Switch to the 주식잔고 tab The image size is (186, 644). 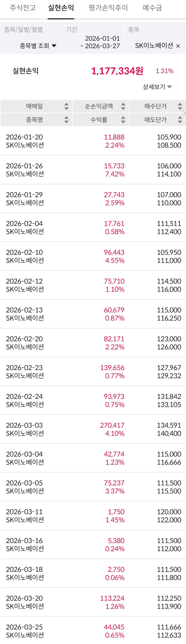click(x=23, y=8)
